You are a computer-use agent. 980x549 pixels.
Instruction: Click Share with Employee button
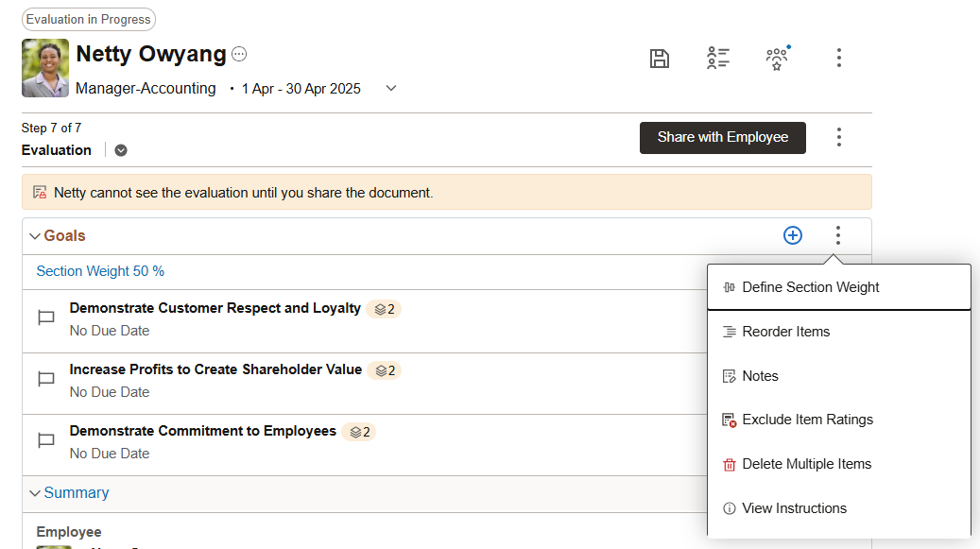click(723, 137)
